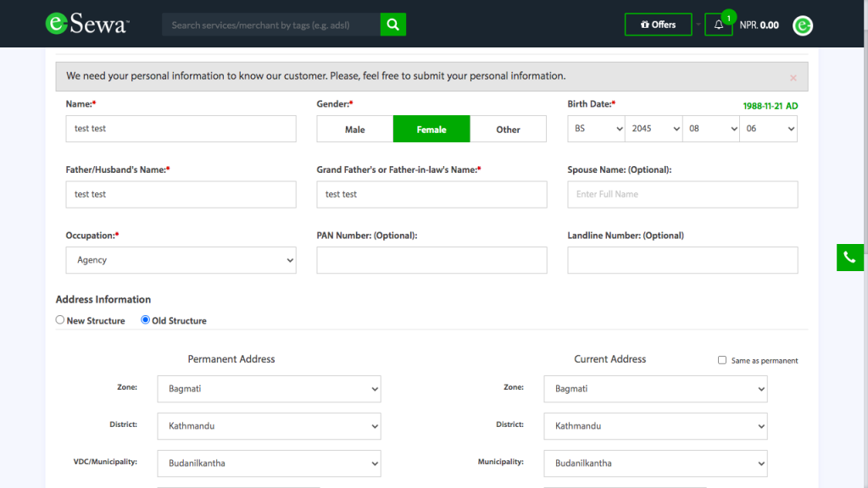Screen dimensions: 868x488
Task: Open the BS calendar type dropdown
Action: 596,129
